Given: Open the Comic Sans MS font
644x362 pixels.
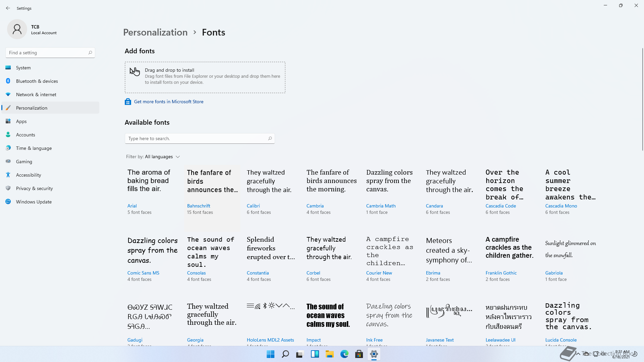Looking at the screenshot, I should [143, 273].
